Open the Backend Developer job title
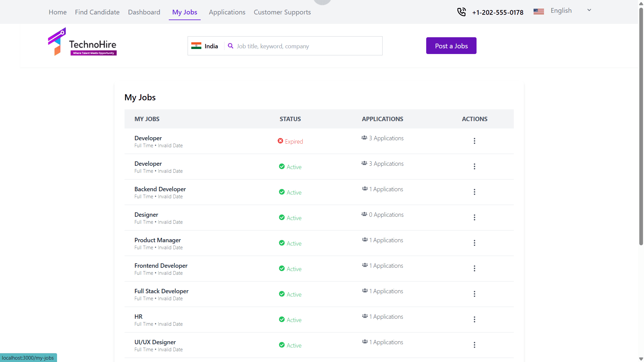This screenshot has width=644, height=362. [160, 189]
